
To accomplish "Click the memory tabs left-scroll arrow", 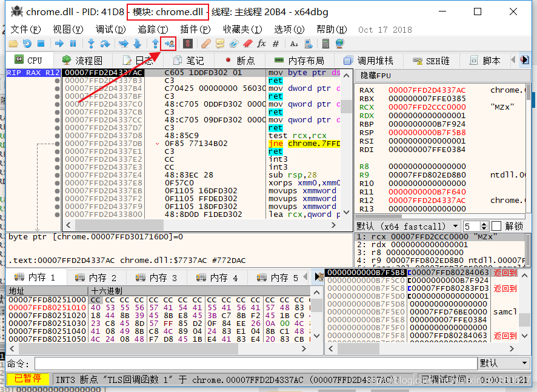I will pos(305,277).
